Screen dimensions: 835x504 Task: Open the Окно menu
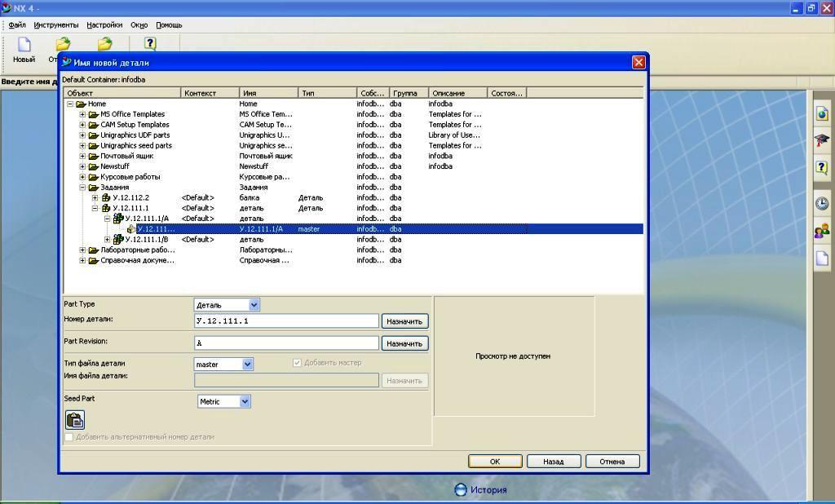139,25
